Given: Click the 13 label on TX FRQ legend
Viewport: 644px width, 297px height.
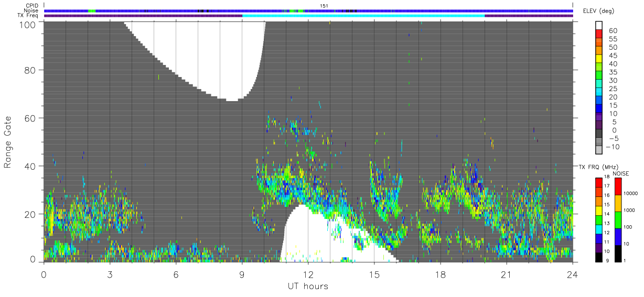Looking at the screenshot, I should [x=607, y=223].
